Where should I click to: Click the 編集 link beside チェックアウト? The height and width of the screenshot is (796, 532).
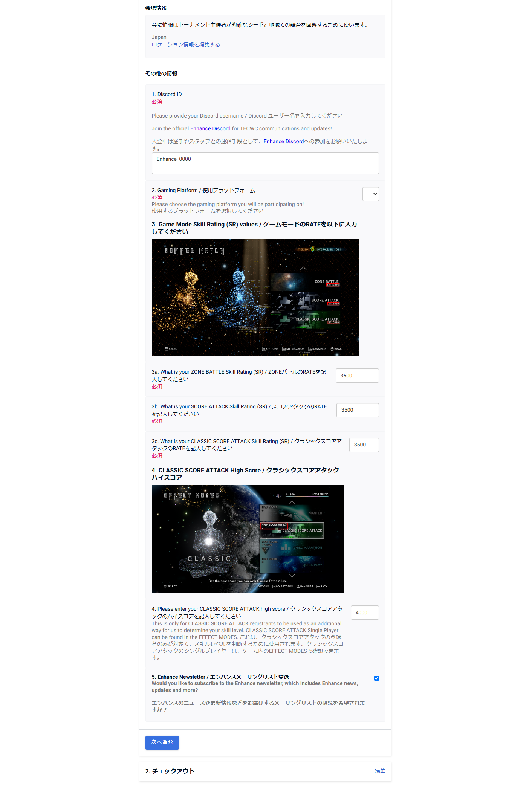[x=380, y=771]
